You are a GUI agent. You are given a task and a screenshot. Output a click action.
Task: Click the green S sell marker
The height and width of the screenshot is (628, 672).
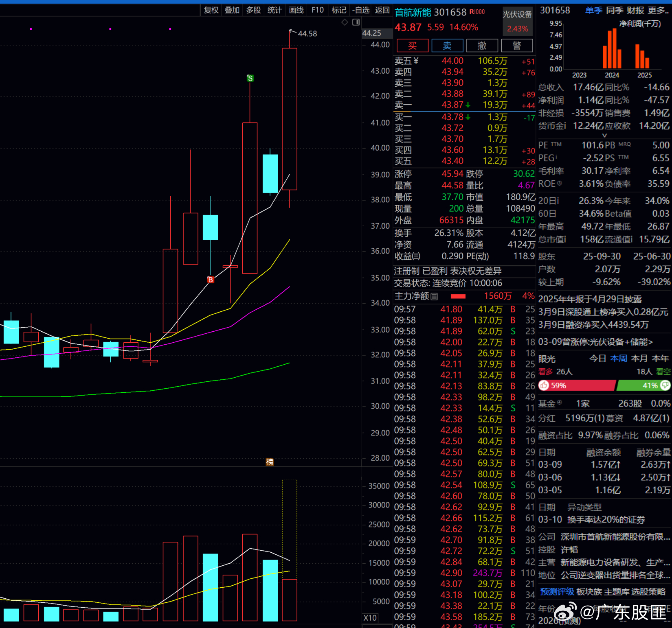point(250,78)
